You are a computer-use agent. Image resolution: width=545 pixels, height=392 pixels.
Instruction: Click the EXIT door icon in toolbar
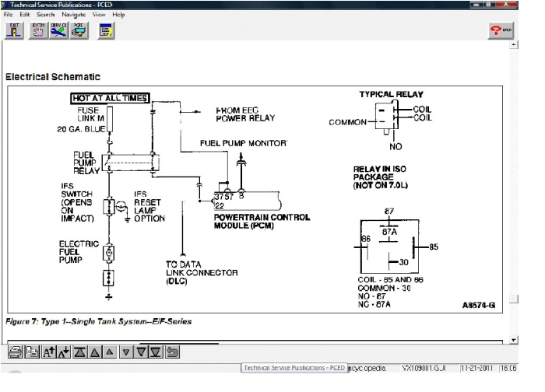point(14,30)
